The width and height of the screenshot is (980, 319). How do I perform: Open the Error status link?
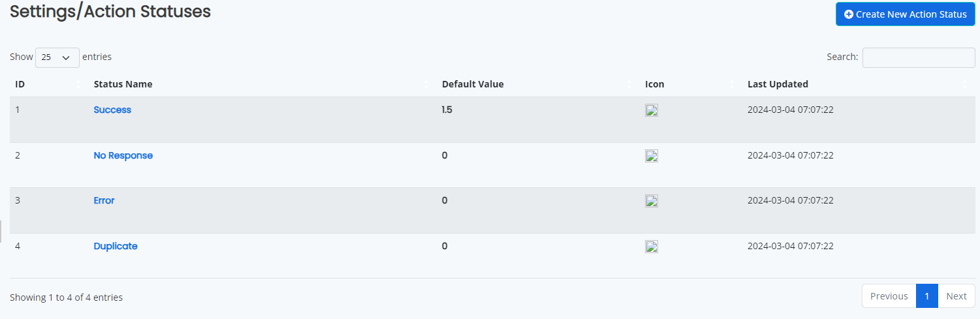tap(104, 200)
